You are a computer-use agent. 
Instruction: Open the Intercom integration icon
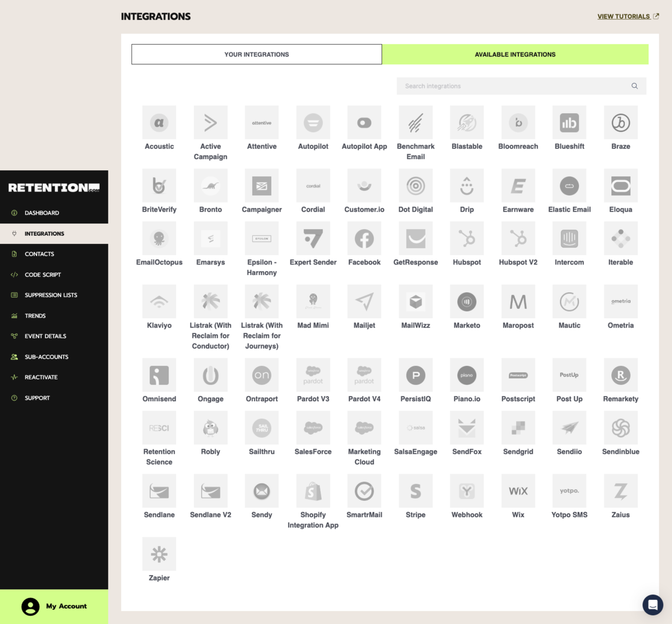pos(569,238)
